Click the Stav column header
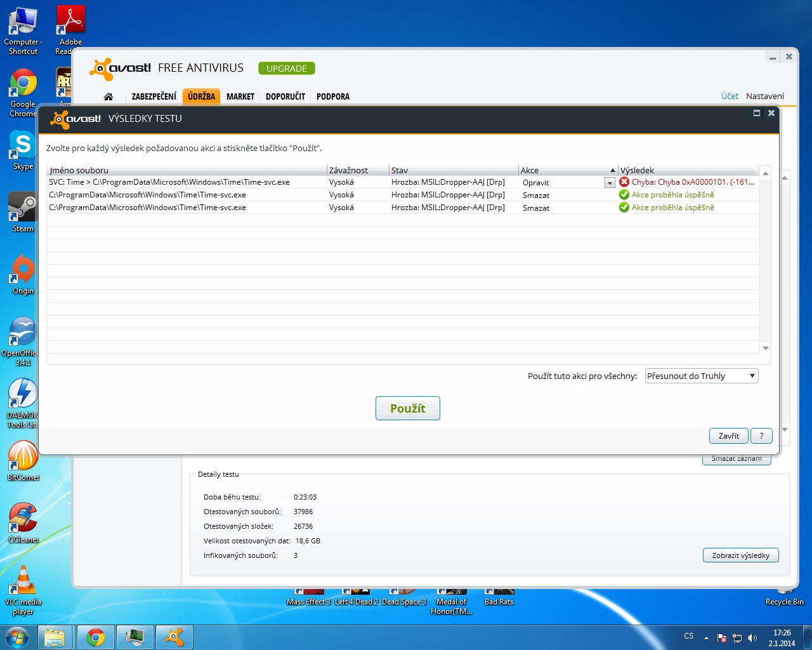The image size is (812, 650). point(454,170)
